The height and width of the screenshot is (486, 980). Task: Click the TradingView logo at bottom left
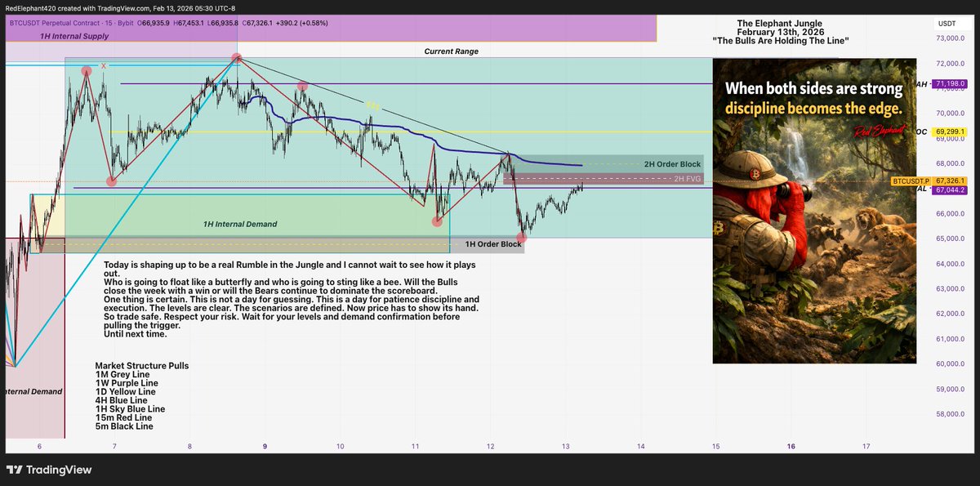(49, 470)
